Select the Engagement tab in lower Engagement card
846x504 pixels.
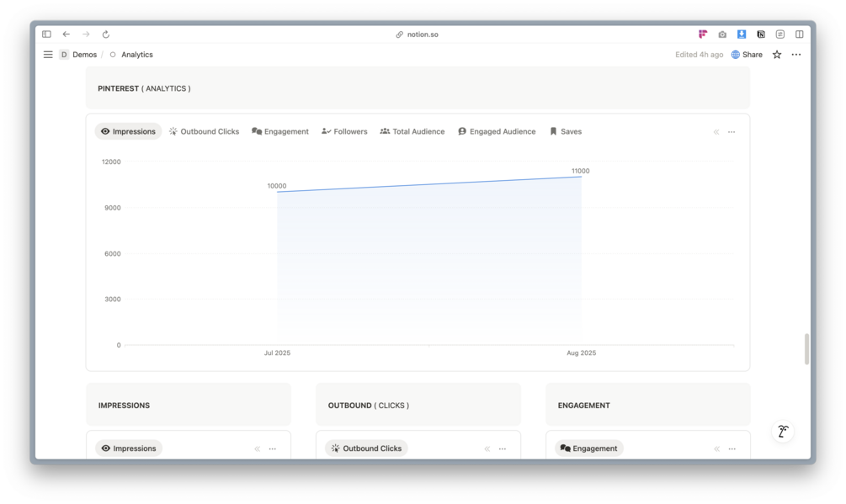(x=588, y=448)
